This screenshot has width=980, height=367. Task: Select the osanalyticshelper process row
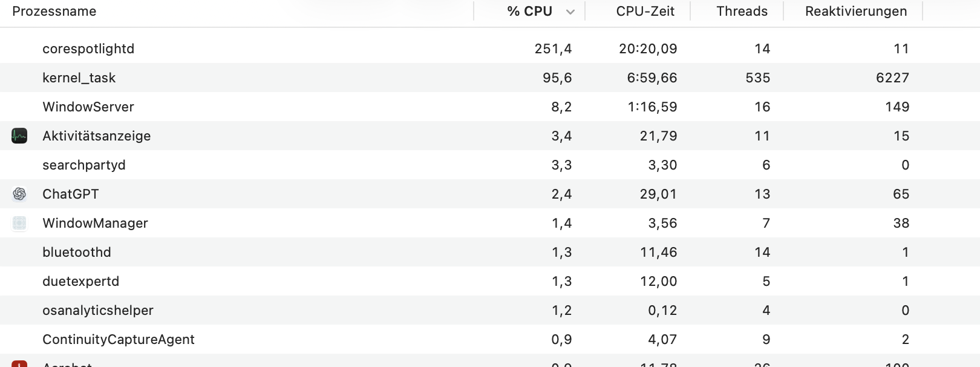tap(98, 310)
